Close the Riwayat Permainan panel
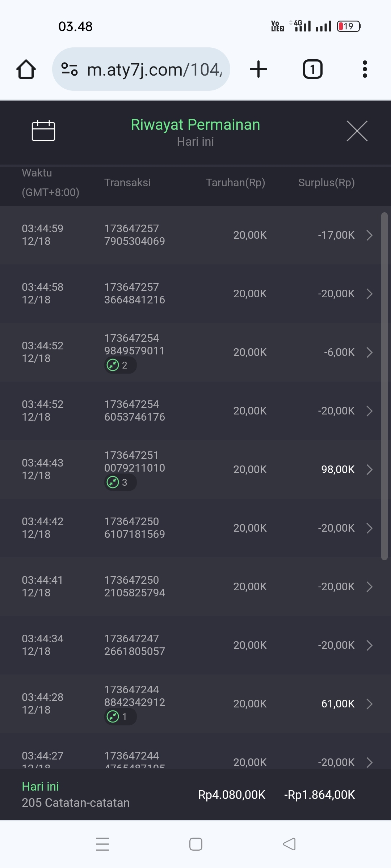The width and height of the screenshot is (391, 868). (357, 131)
